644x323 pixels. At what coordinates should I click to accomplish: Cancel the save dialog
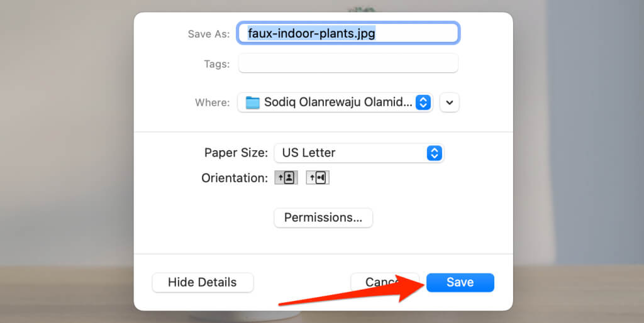coord(376,283)
